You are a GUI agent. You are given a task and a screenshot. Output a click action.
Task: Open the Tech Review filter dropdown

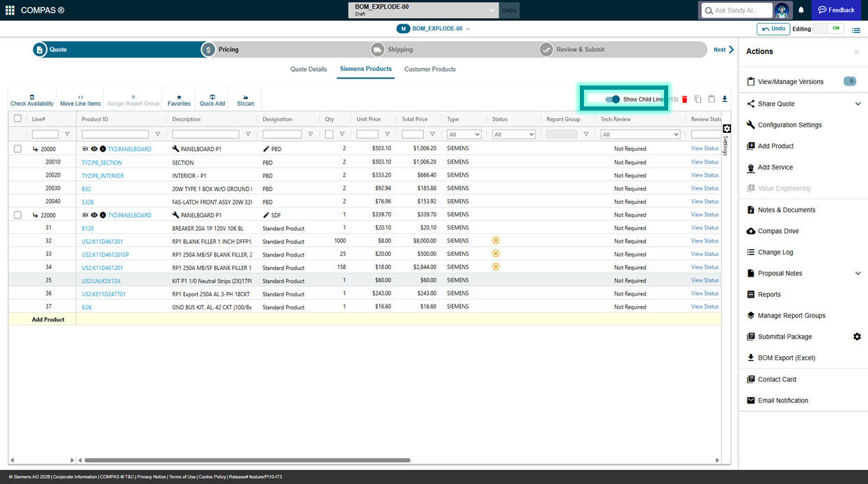(640, 134)
